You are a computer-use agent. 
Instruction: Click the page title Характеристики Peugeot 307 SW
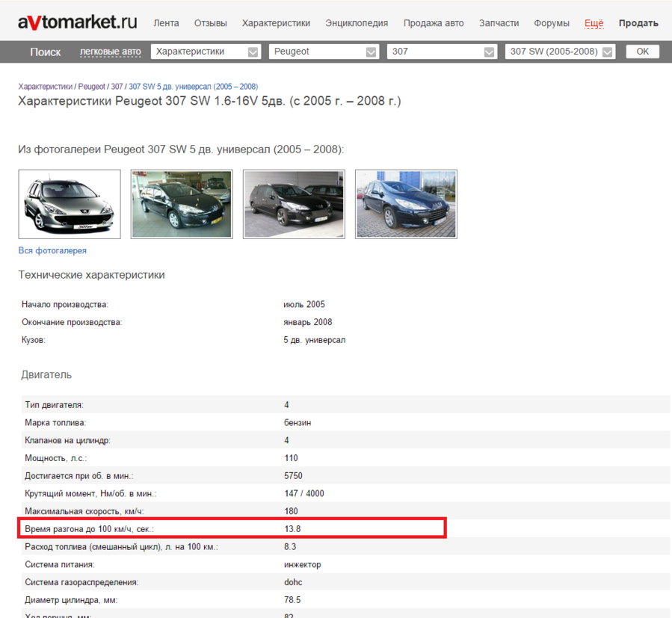209,101
